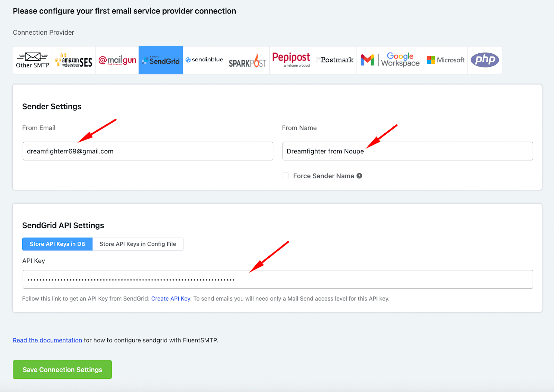
Task: Focus the From Email input field
Action: coord(148,151)
